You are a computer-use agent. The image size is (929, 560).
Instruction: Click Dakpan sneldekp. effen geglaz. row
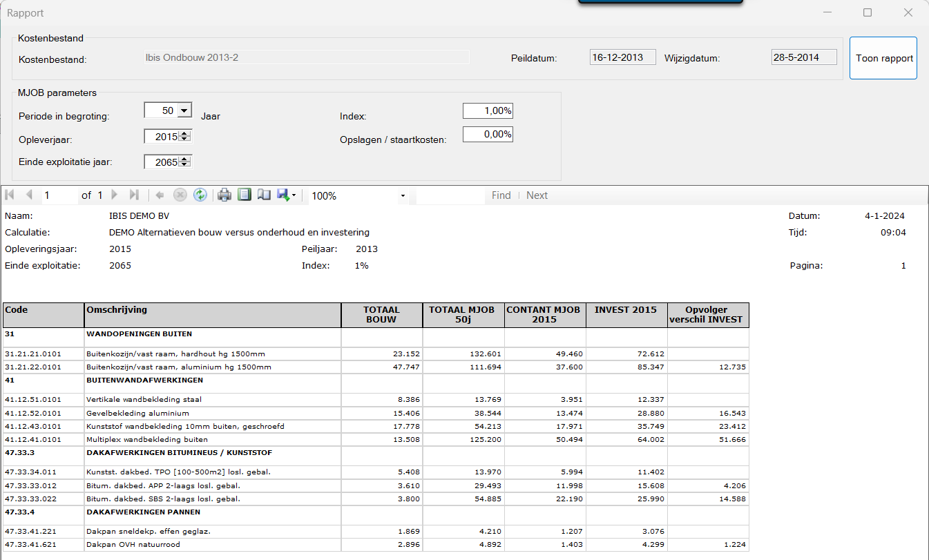(376, 532)
